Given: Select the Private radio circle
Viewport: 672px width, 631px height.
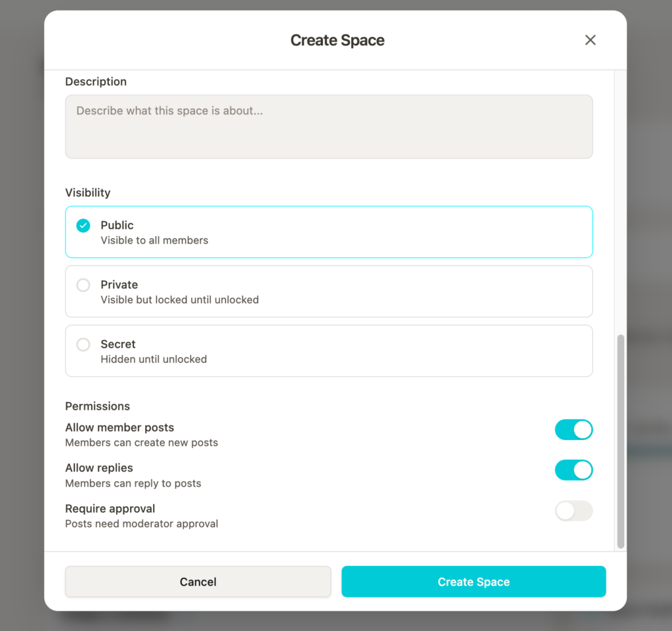Looking at the screenshot, I should pos(83,285).
